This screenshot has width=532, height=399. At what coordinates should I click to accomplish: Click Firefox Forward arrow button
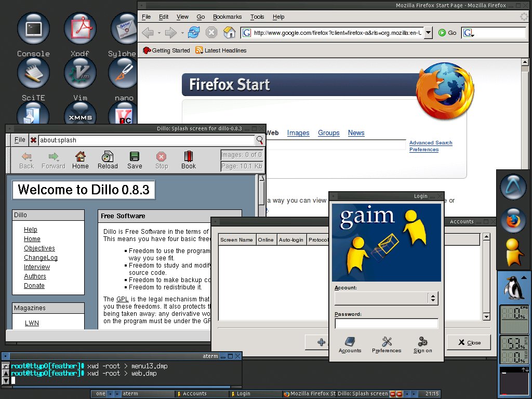170,33
